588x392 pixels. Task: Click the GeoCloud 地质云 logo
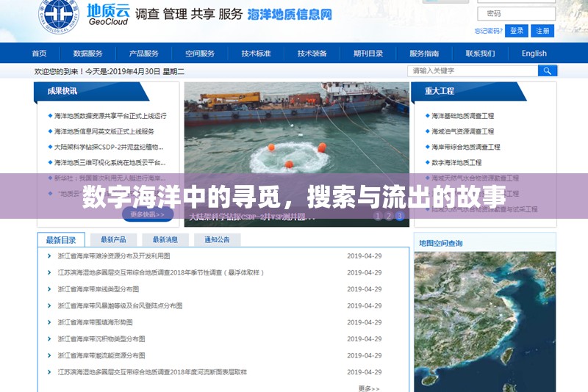pyautogui.click(x=109, y=15)
